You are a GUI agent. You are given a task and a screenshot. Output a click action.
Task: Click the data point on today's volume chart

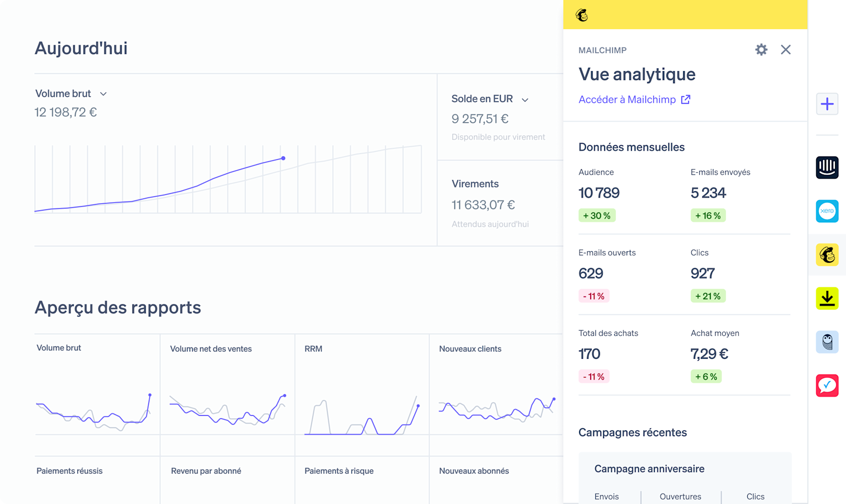click(x=283, y=158)
